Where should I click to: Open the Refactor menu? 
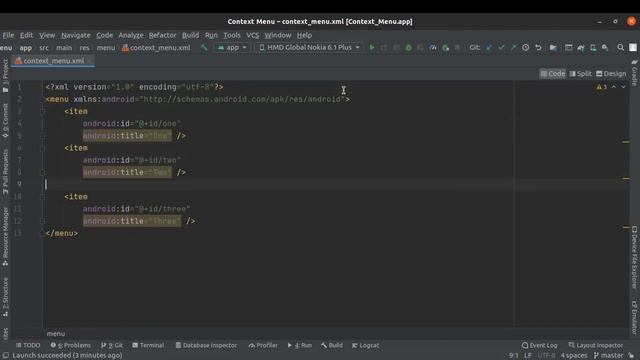(162, 35)
